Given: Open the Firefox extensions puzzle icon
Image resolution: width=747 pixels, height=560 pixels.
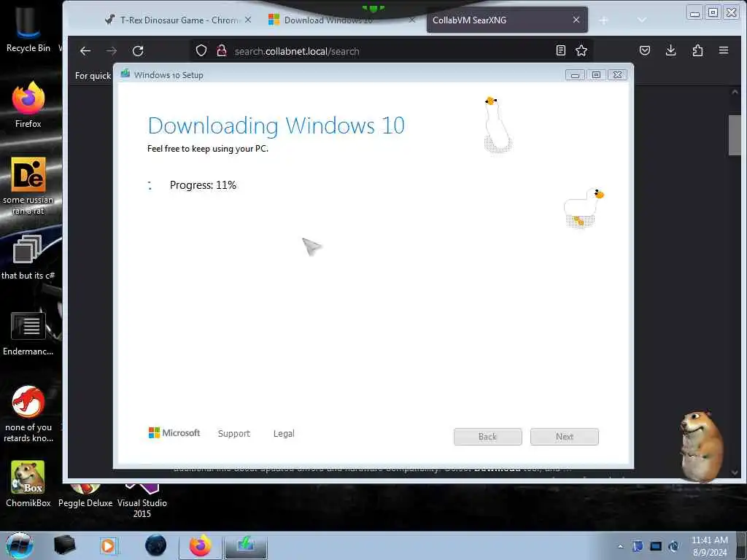Looking at the screenshot, I should tap(697, 50).
